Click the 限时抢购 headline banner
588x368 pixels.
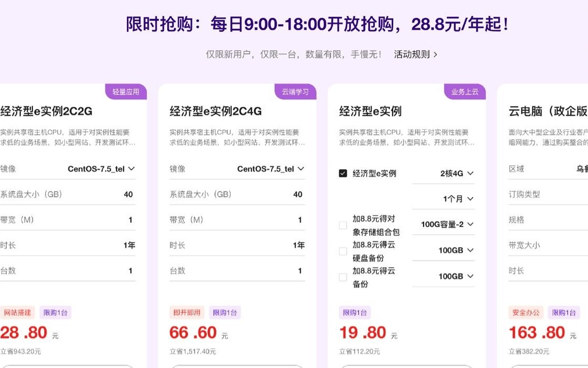317,25
